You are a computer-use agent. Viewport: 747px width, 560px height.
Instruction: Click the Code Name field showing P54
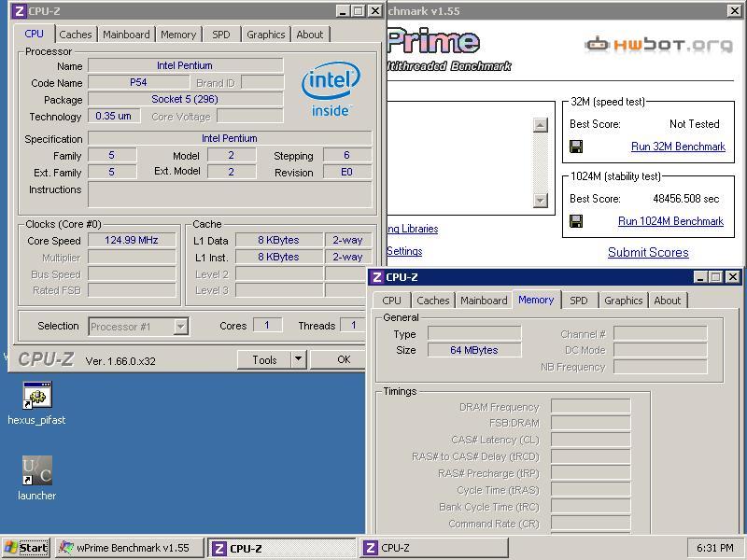[138, 82]
